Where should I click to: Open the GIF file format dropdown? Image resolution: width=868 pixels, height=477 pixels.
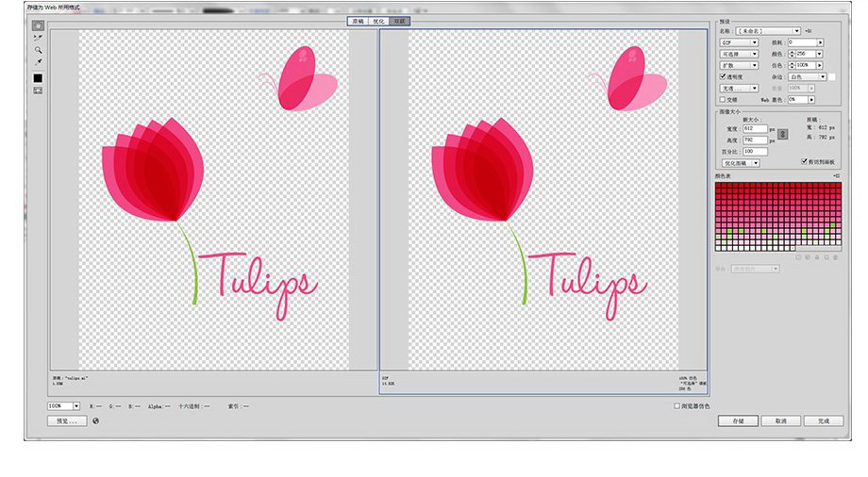click(740, 42)
